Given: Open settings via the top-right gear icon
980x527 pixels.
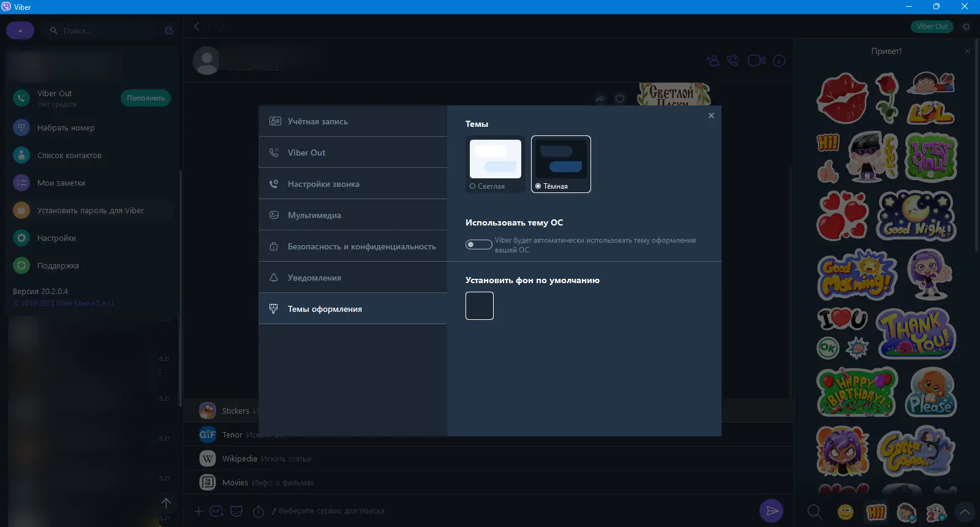Looking at the screenshot, I should pyautogui.click(x=967, y=27).
